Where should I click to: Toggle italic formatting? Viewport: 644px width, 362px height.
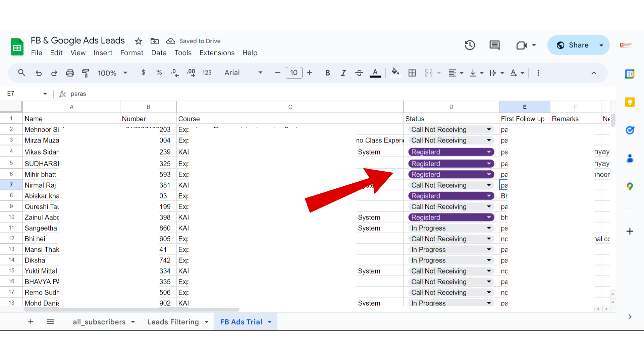(343, 73)
